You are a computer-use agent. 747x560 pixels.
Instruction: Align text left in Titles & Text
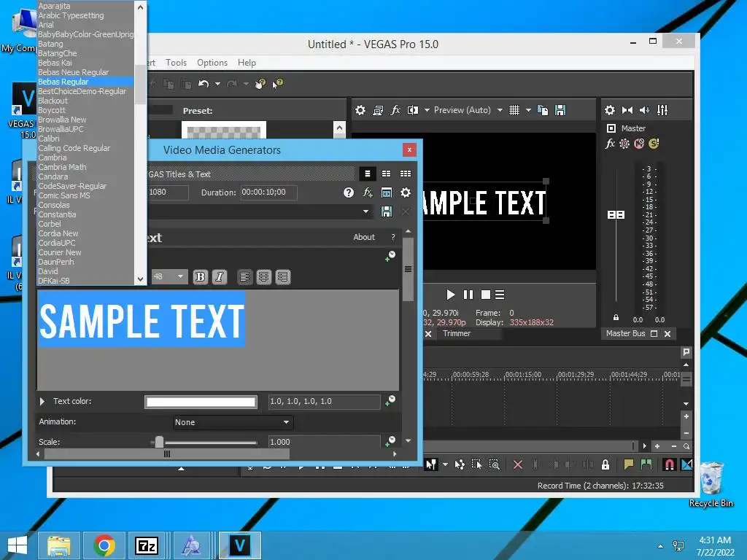click(x=244, y=276)
